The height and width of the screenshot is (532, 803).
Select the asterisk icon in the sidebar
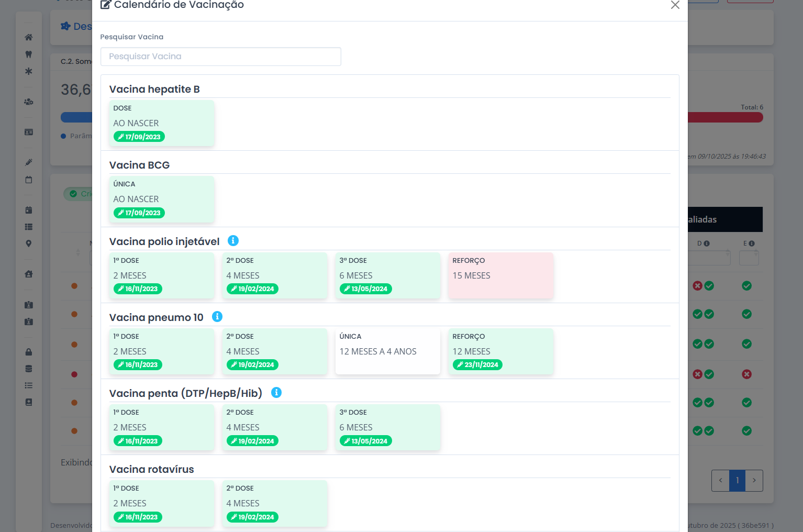click(x=29, y=71)
